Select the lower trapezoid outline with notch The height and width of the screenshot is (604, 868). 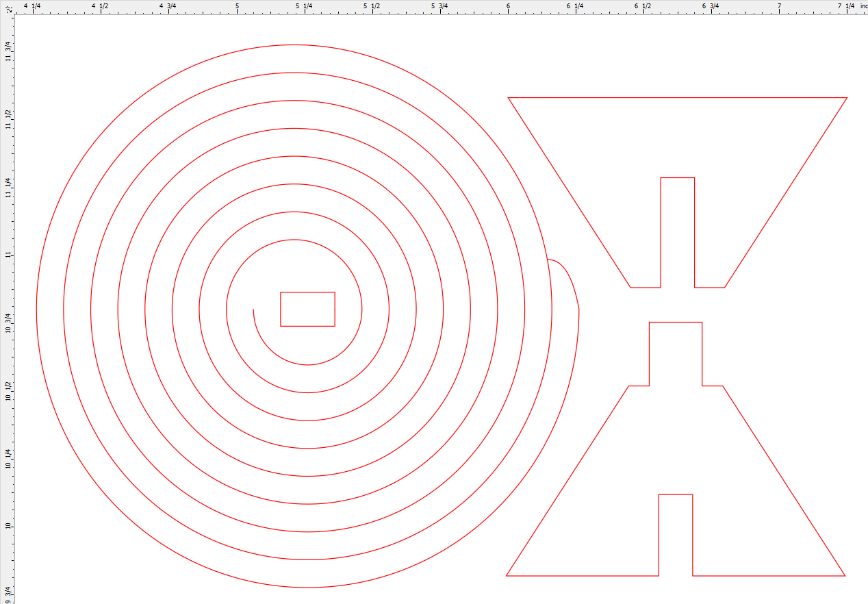click(676, 449)
